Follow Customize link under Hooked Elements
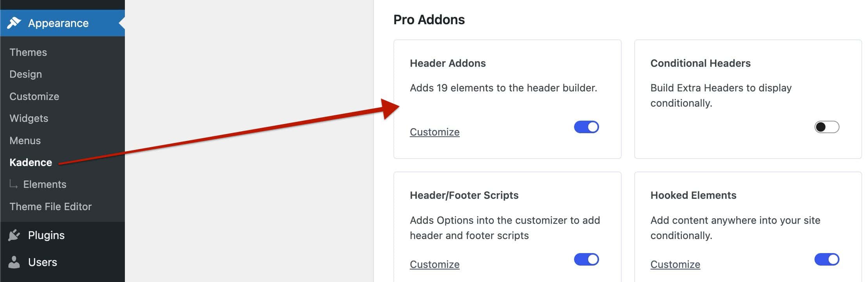 coord(675,264)
